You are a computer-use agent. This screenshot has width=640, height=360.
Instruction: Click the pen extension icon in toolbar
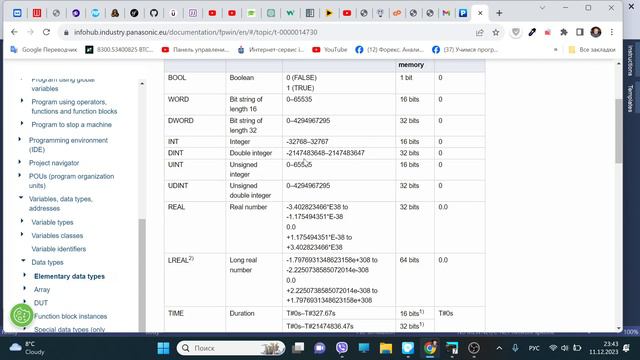coord(532,32)
